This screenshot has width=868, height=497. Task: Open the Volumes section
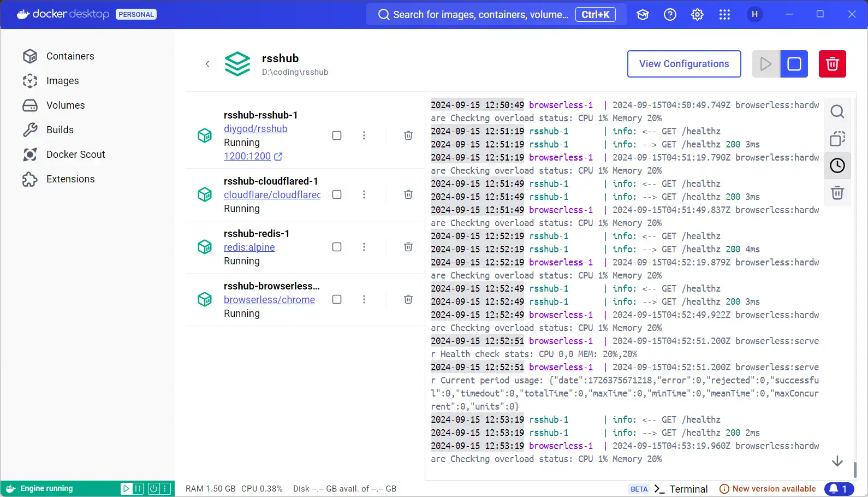[53, 105]
